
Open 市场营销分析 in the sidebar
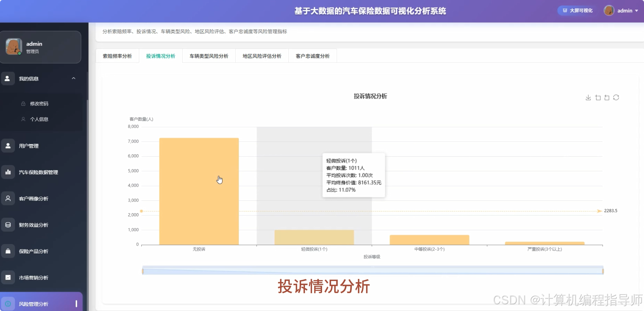point(33,277)
